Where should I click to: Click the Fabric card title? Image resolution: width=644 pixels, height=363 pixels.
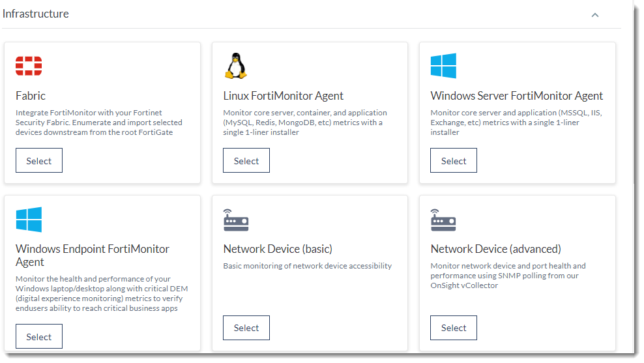pyautogui.click(x=31, y=96)
